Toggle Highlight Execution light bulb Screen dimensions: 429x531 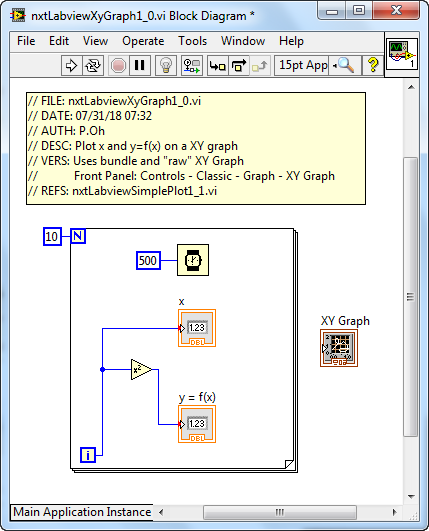tap(166, 65)
